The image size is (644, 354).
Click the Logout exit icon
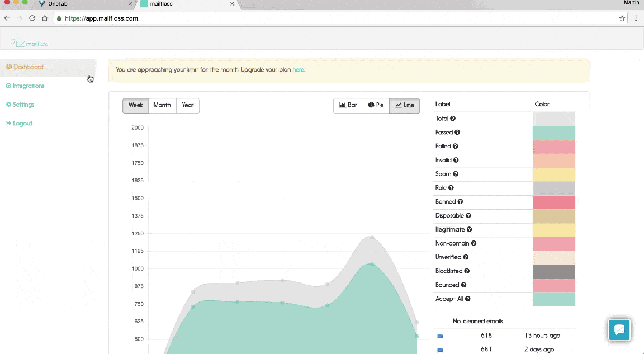8,123
